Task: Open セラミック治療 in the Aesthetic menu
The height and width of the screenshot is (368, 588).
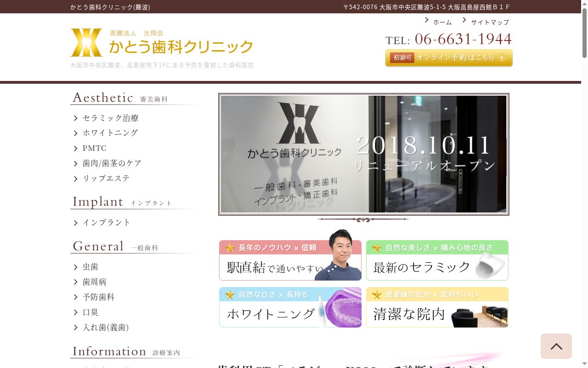Action: click(x=110, y=118)
